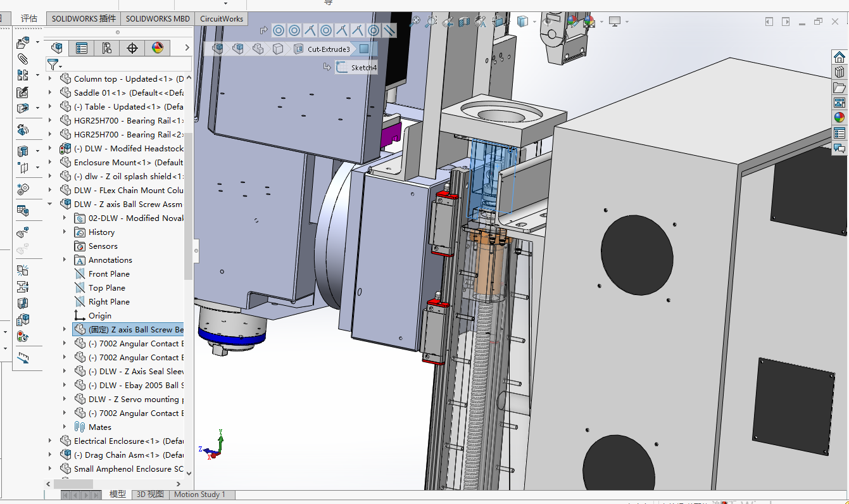Click the Edit Appearance icon

(x=573, y=22)
